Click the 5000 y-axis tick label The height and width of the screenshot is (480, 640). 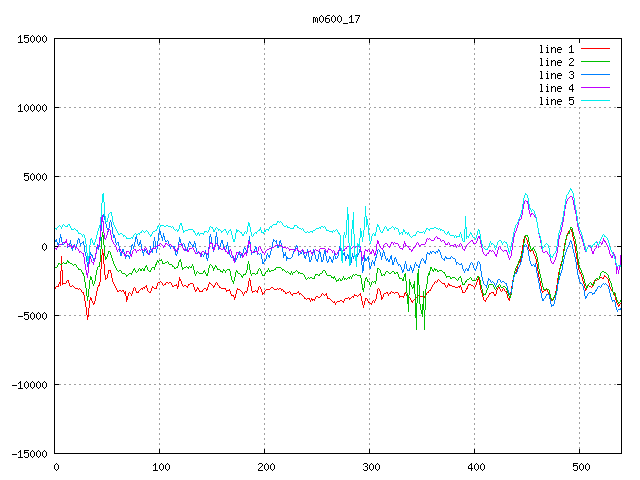tap(35, 177)
